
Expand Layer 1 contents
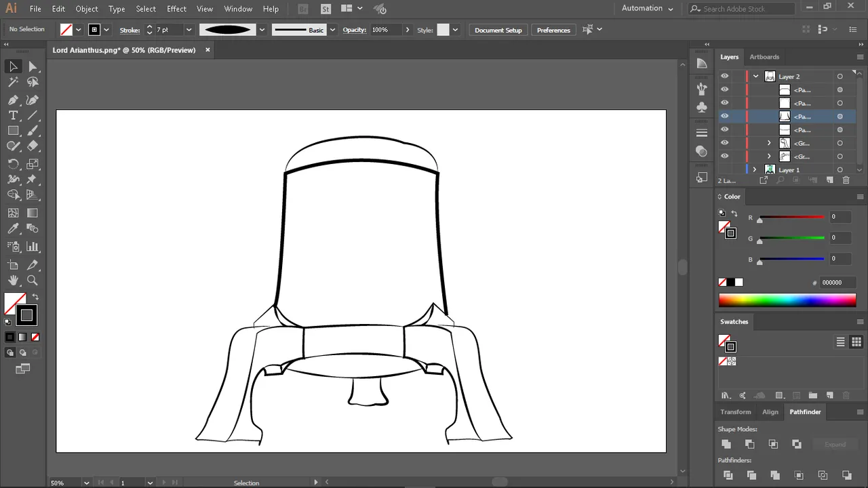tap(754, 169)
